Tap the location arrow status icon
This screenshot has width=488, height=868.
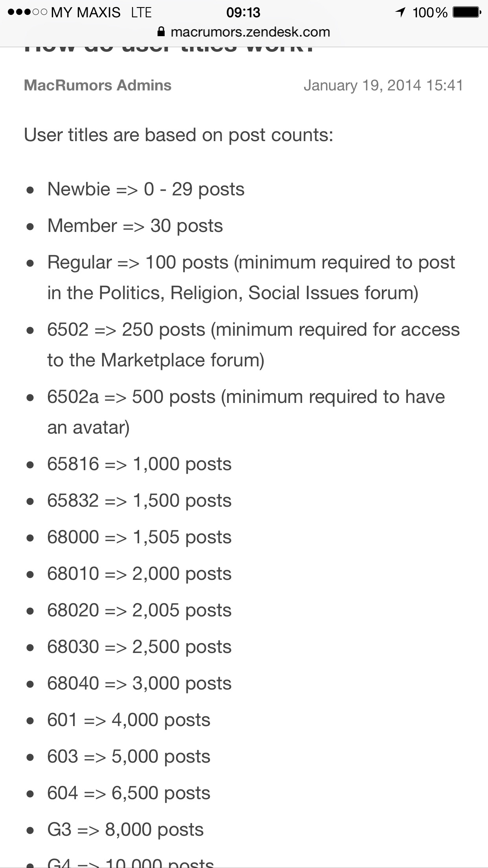400,13
